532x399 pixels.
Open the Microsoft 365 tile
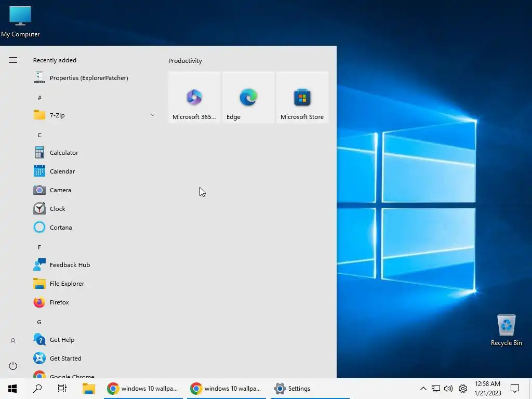(194, 97)
